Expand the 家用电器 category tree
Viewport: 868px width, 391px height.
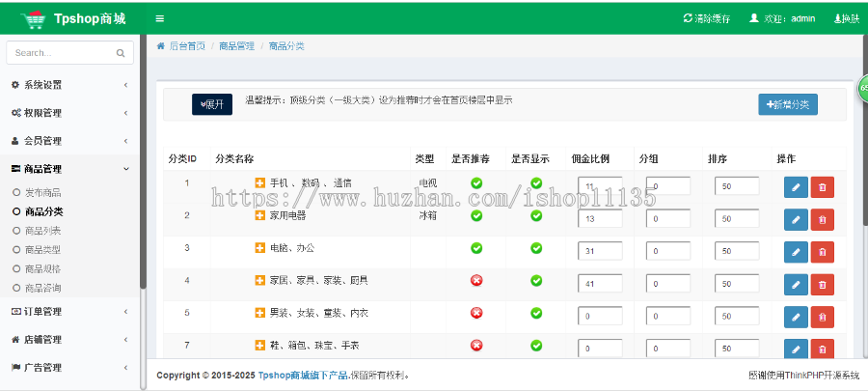pos(259,215)
